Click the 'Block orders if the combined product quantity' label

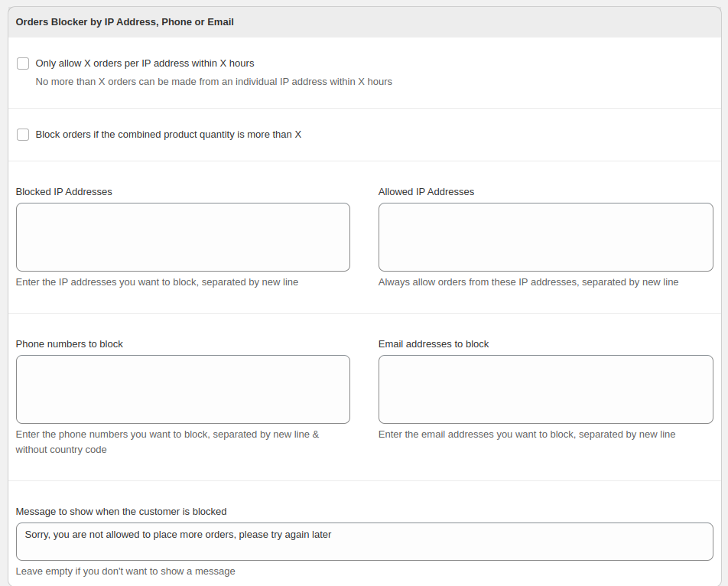[168, 134]
